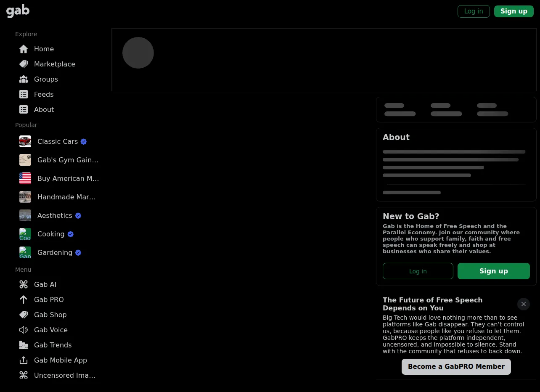
Task: Click the Gab Mobile App share icon
Action: click(x=24, y=360)
